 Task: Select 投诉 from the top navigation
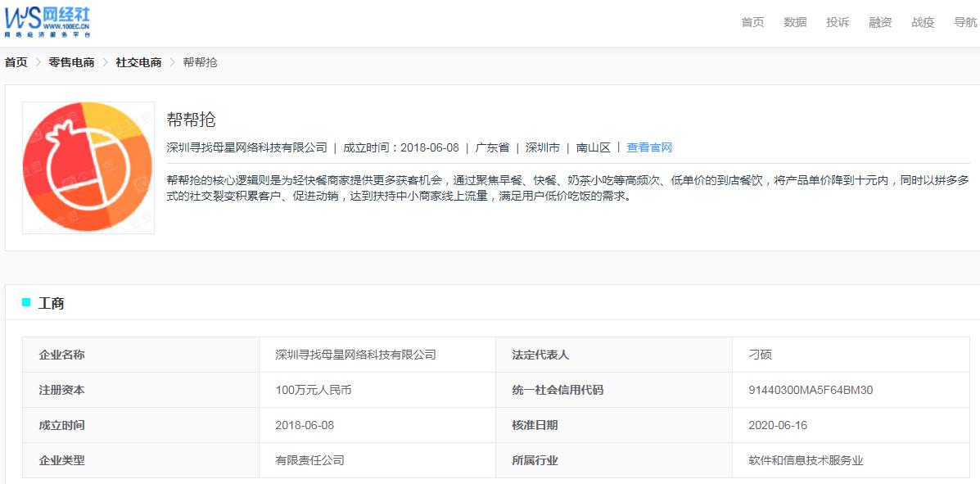[x=838, y=22]
